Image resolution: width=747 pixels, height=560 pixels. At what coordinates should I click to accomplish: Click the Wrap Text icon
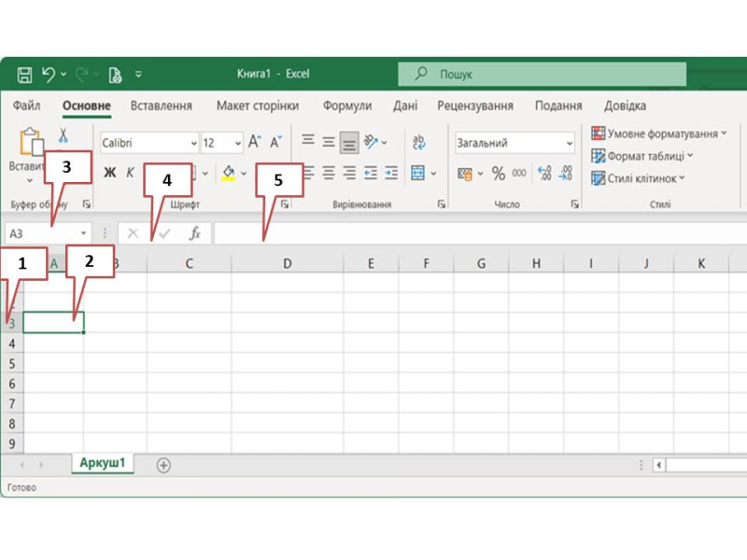coord(418,143)
